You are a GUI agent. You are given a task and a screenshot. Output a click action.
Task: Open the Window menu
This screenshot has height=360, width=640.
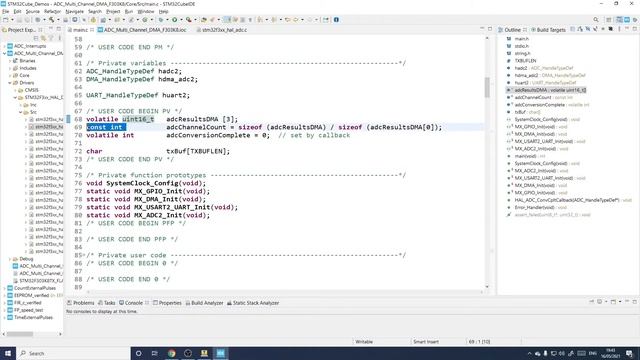(145, 11)
